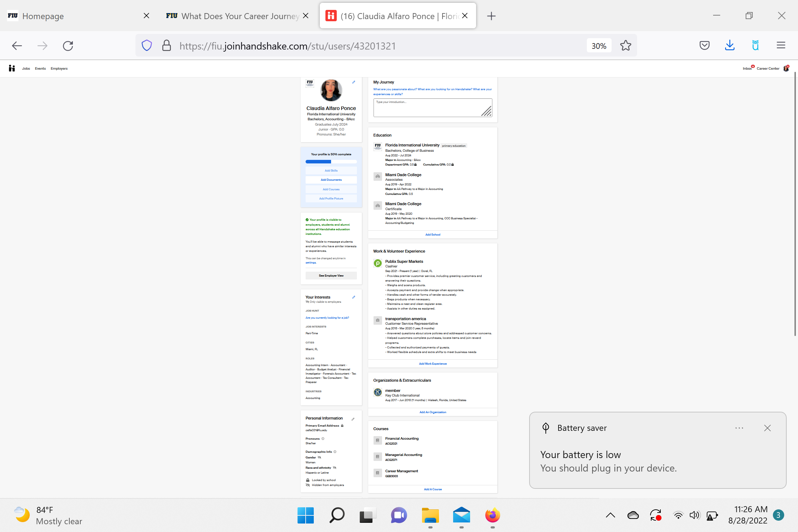Click the FIU logo in Education section

point(378,147)
